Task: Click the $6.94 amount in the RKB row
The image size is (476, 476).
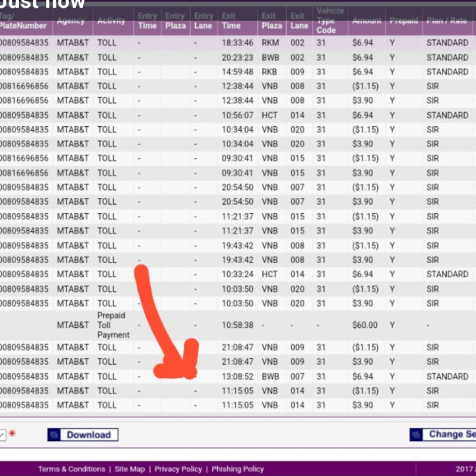Action: pos(362,72)
